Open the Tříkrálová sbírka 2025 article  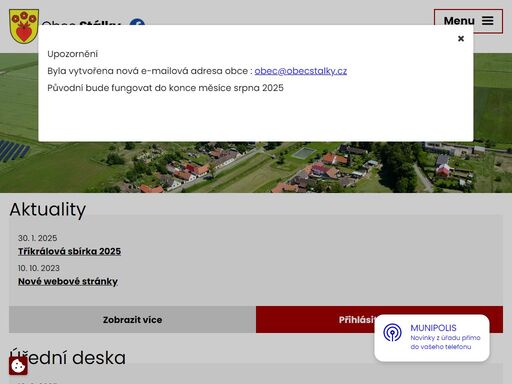[69, 251]
